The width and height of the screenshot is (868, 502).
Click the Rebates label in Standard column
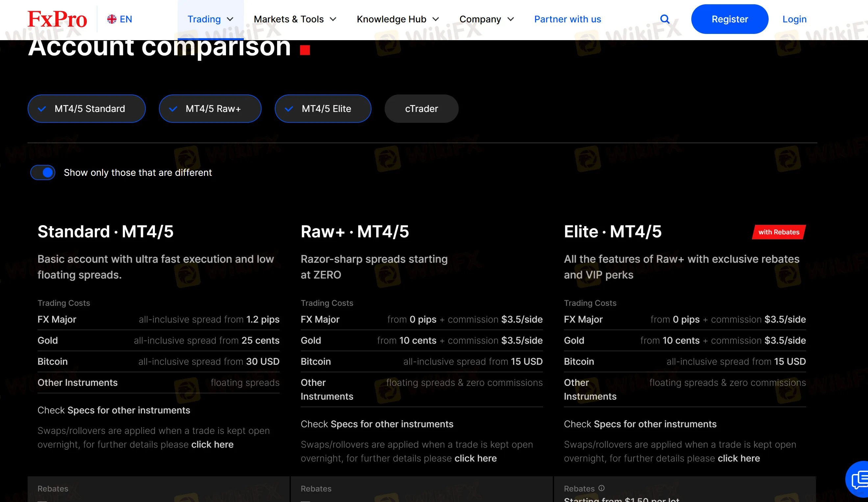[53, 489]
